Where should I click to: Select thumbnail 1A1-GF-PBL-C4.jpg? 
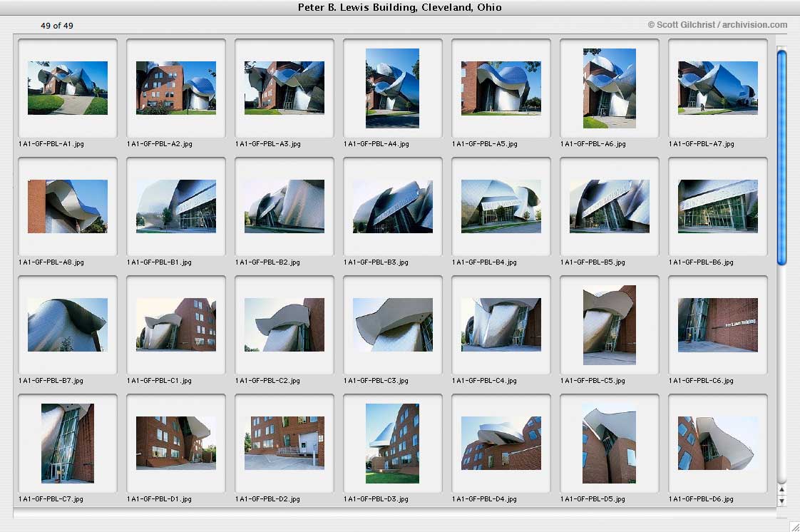tap(501, 325)
